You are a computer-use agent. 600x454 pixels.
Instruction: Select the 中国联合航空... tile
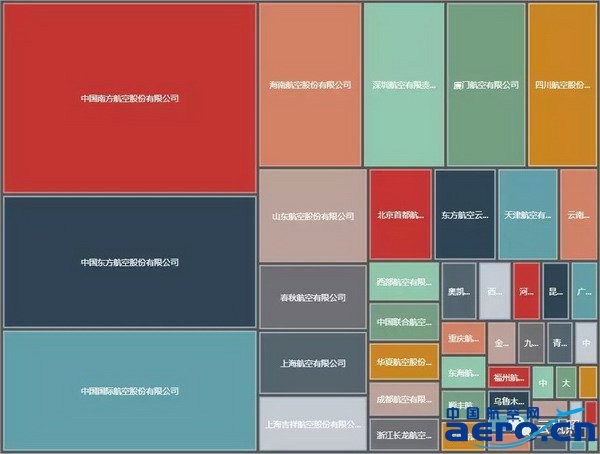[404, 322]
